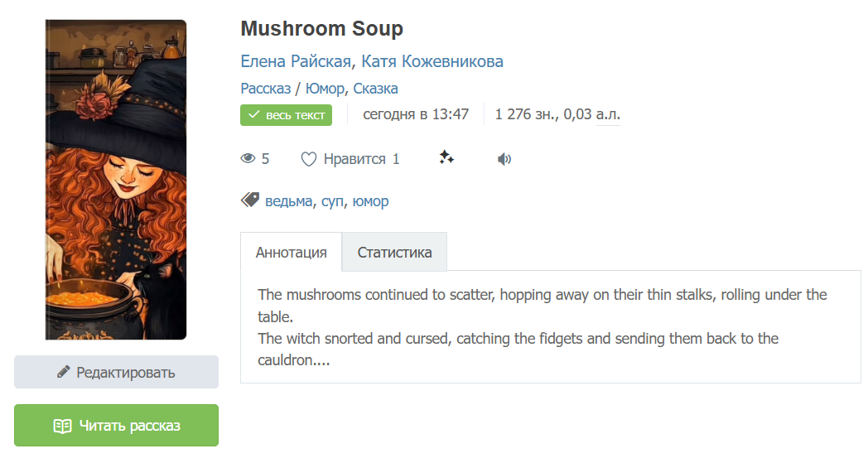
Task: Switch to the Статистика tab
Action: click(x=394, y=253)
